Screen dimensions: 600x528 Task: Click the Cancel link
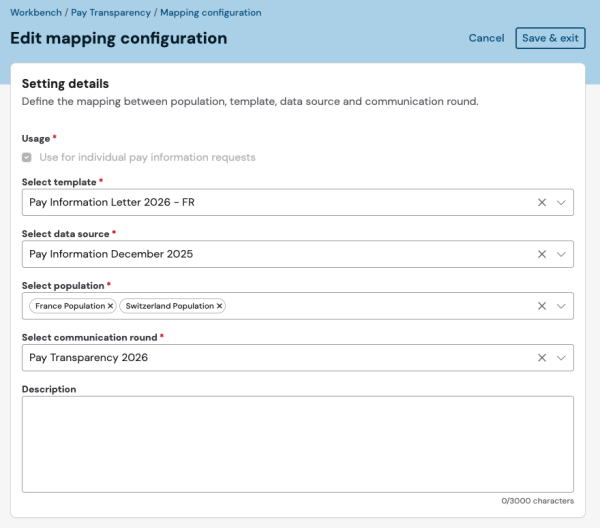tap(486, 38)
